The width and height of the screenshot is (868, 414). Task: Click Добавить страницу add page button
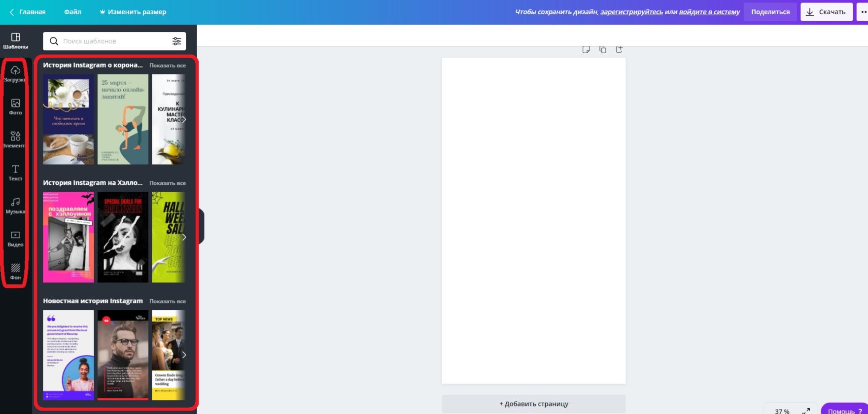coord(534,404)
